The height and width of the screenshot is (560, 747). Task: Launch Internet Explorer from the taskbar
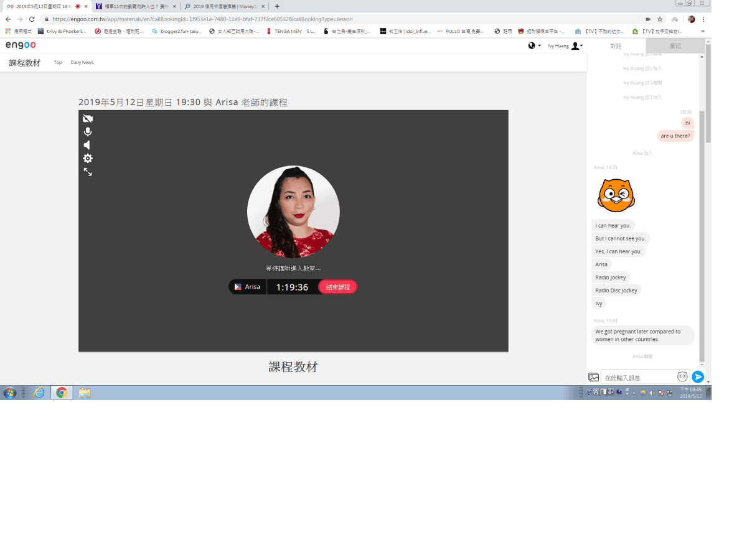pos(39,393)
